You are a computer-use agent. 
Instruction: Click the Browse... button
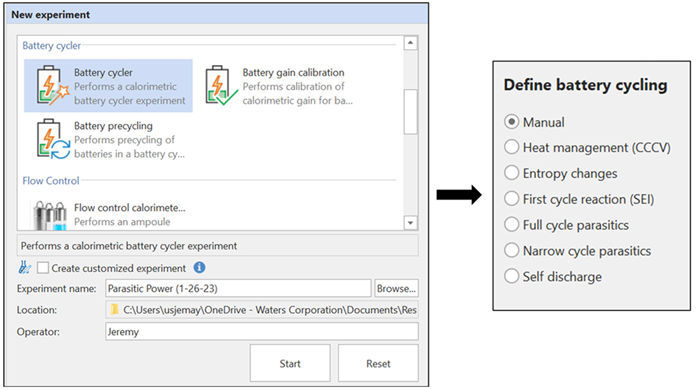(x=396, y=288)
